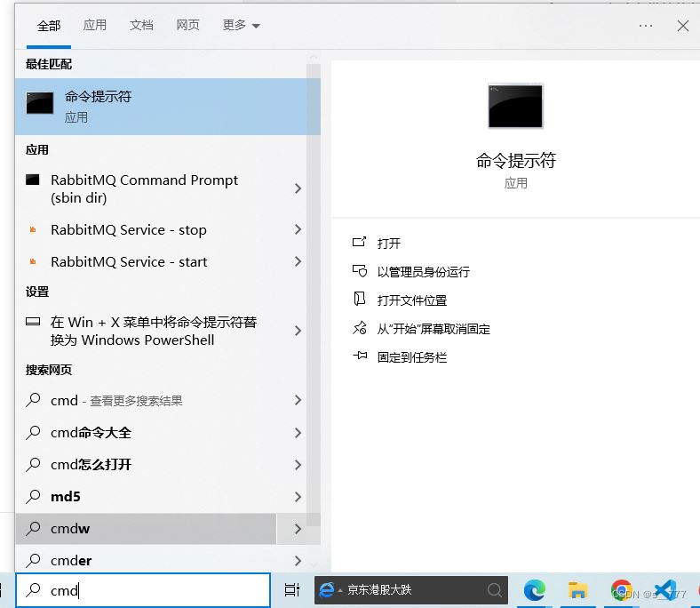Open Microsoft Edge from the taskbar

[x=534, y=589]
